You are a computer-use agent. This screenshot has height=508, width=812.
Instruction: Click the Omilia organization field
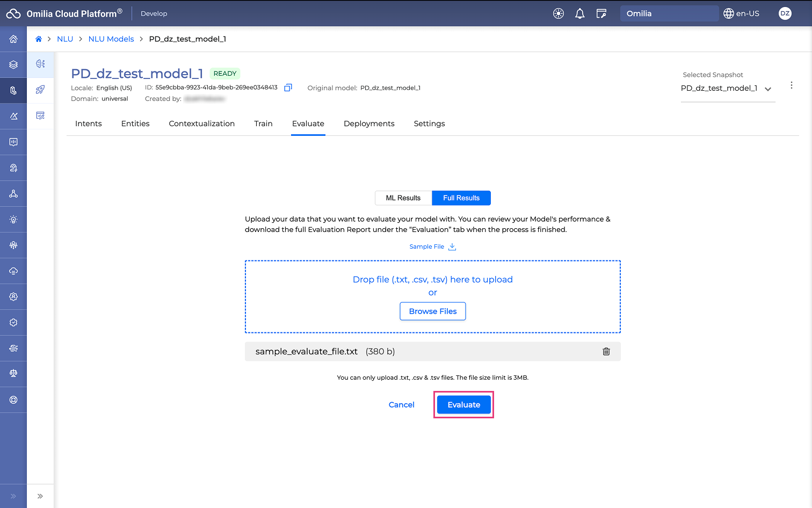(669, 14)
